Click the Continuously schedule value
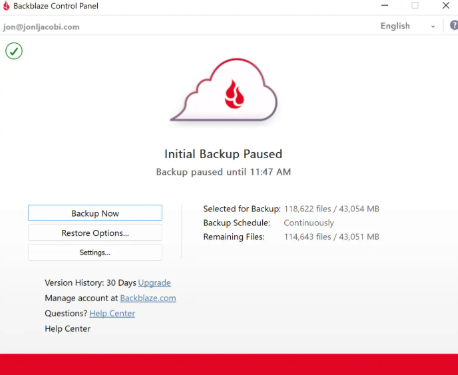This screenshot has height=375, width=458. point(309,223)
